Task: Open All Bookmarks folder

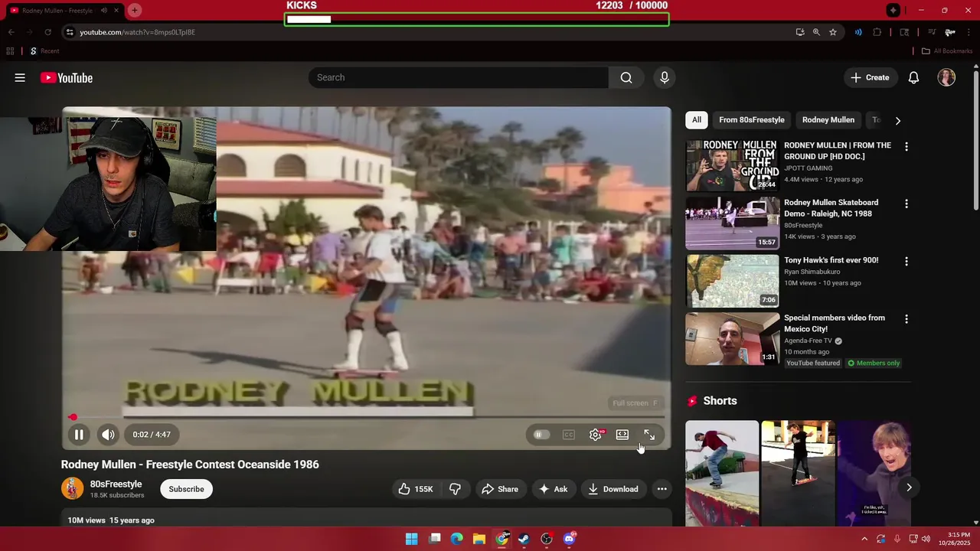Action: coord(947,51)
